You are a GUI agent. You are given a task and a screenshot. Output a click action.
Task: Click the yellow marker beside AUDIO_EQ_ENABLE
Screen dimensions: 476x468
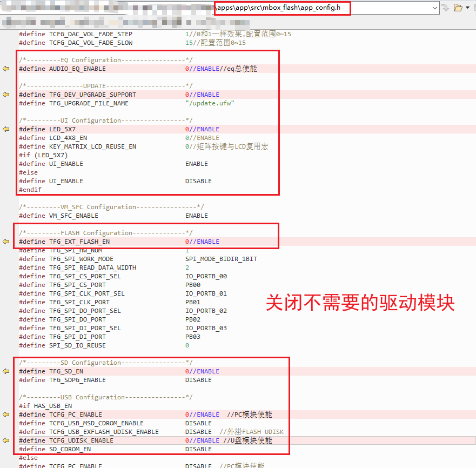tap(5, 68)
